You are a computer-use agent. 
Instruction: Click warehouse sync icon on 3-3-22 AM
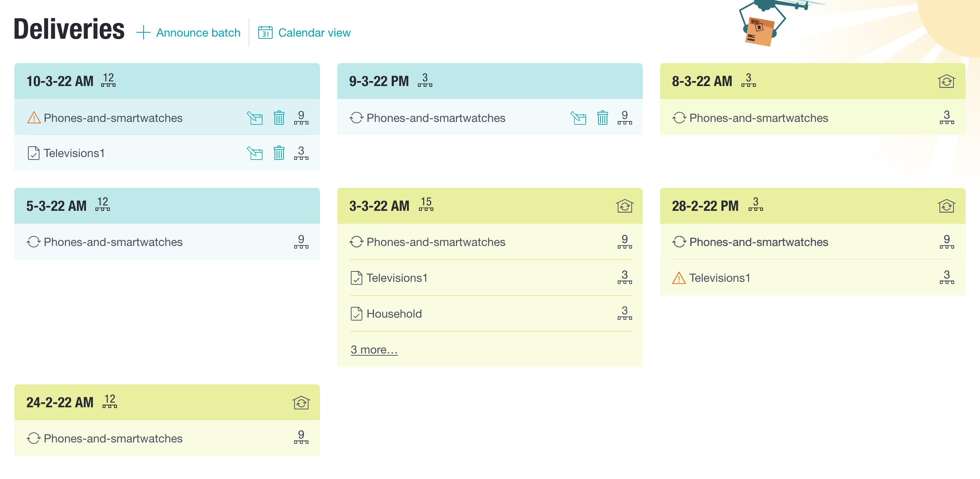point(624,206)
